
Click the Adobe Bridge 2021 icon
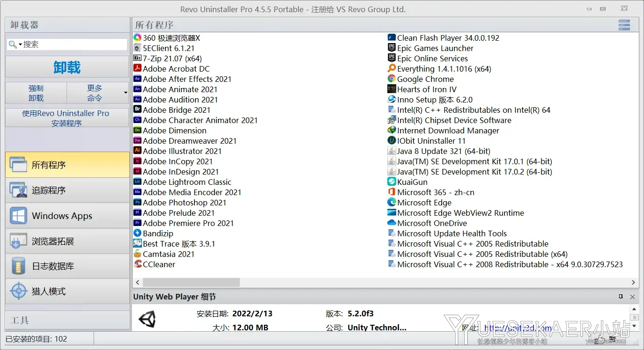[137, 109]
